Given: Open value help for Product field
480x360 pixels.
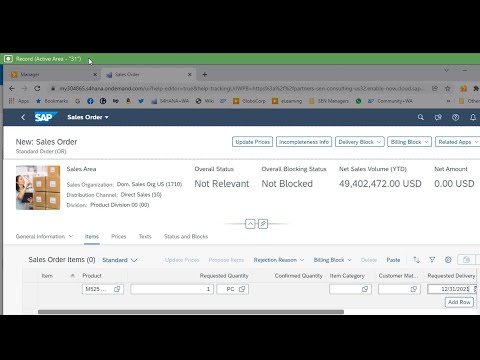Looking at the screenshot, I should [117, 289].
